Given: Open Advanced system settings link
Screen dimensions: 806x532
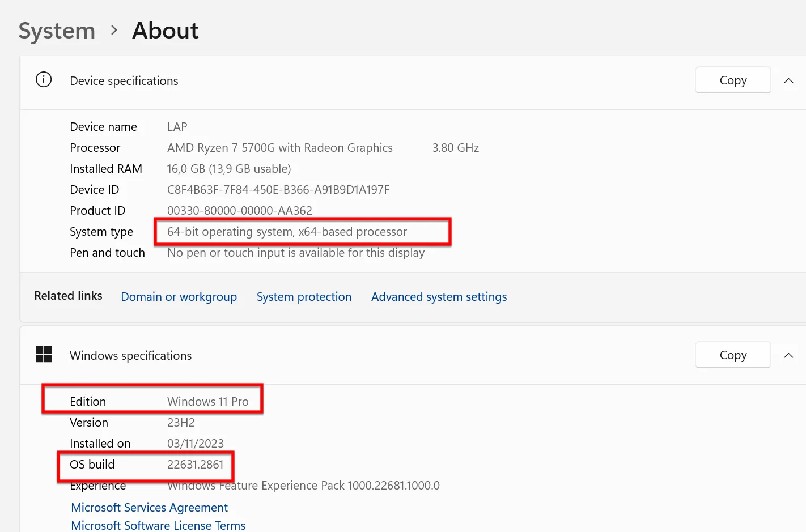Looking at the screenshot, I should (x=439, y=297).
